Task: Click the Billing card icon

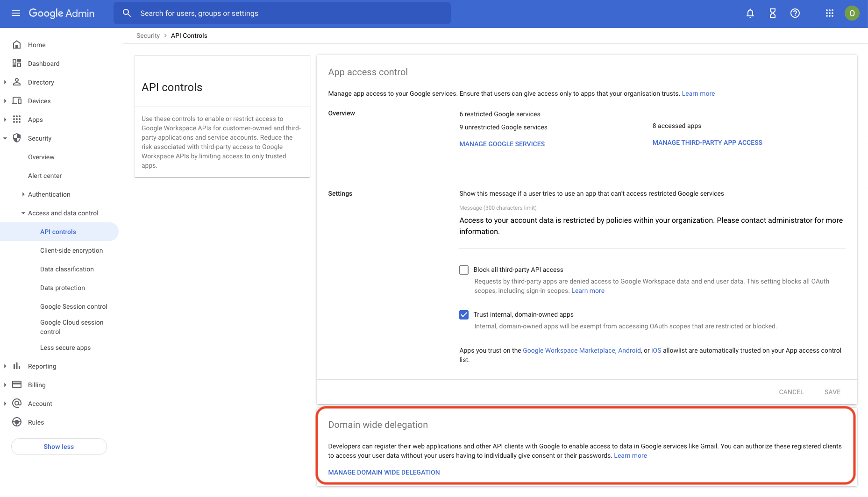Action: tap(17, 384)
